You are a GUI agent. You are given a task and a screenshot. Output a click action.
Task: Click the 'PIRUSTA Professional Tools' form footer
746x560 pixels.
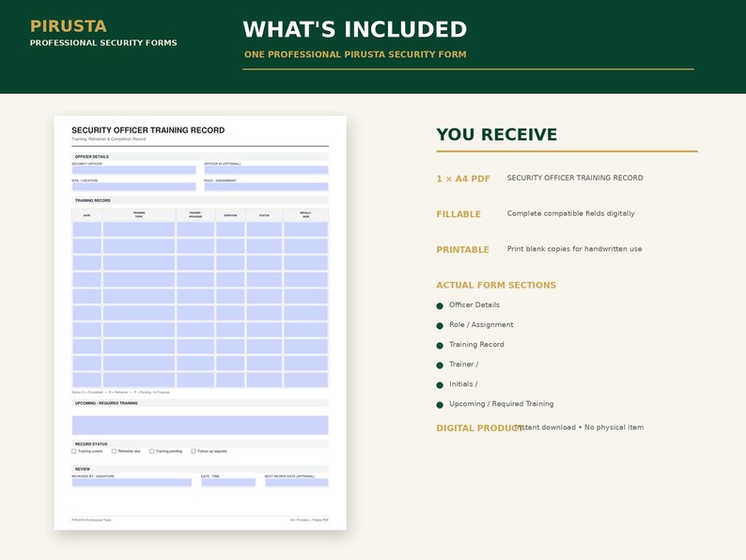pyautogui.click(x=91, y=520)
